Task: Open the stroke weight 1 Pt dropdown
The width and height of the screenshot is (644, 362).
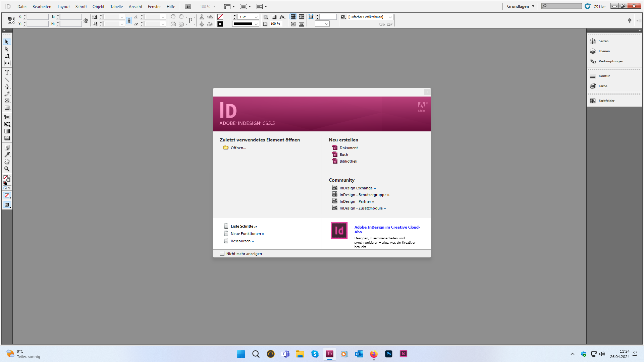Action: pyautogui.click(x=256, y=17)
